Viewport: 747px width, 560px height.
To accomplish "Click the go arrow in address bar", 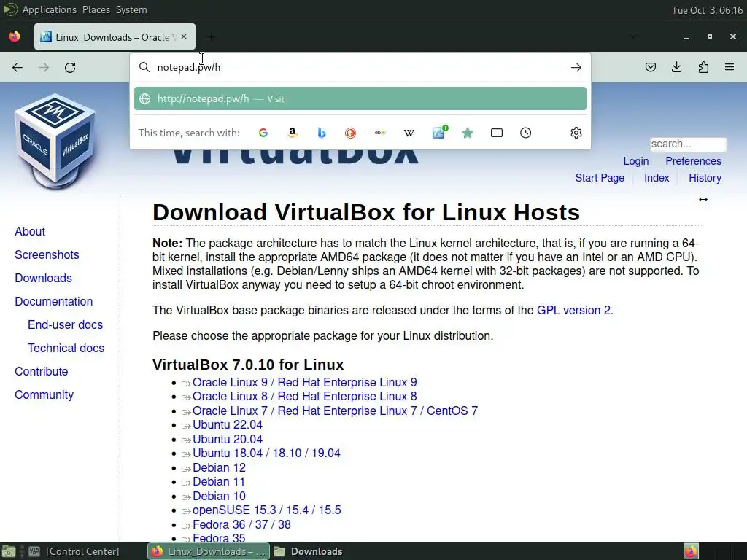I will pyautogui.click(x=576, y=68).
